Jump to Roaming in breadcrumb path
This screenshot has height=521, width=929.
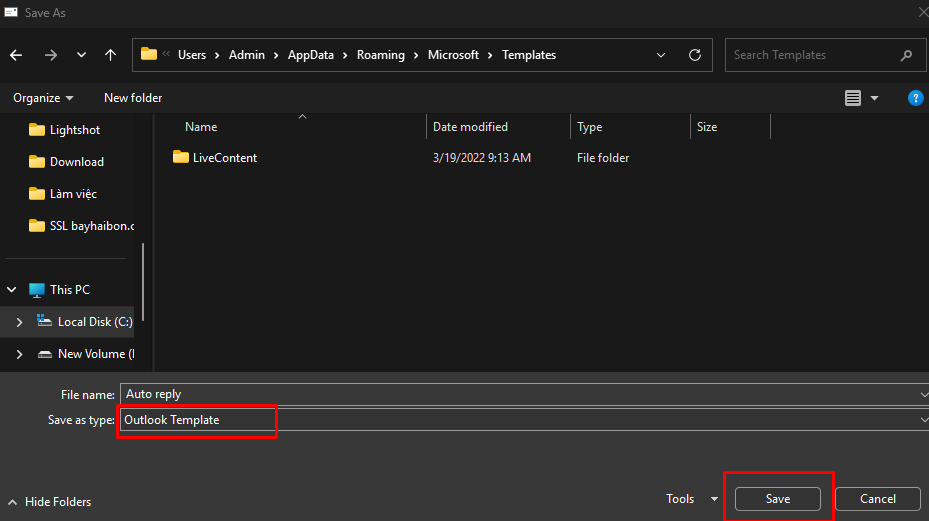pos(380,55)
